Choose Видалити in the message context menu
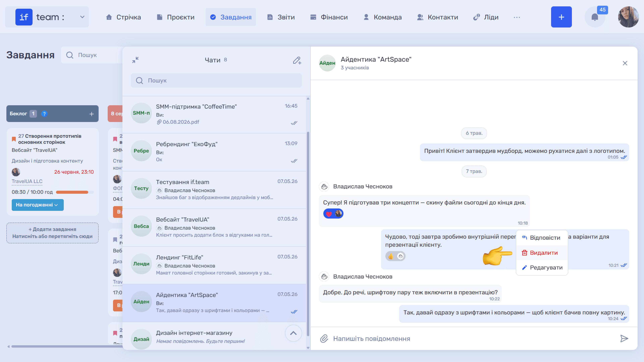The width and height of the screenshot is (644, 362). point(542,253)
